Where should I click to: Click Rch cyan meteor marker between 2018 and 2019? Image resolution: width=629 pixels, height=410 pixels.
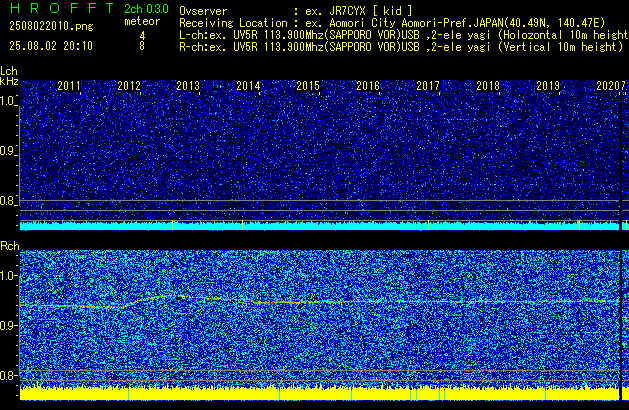545,394
